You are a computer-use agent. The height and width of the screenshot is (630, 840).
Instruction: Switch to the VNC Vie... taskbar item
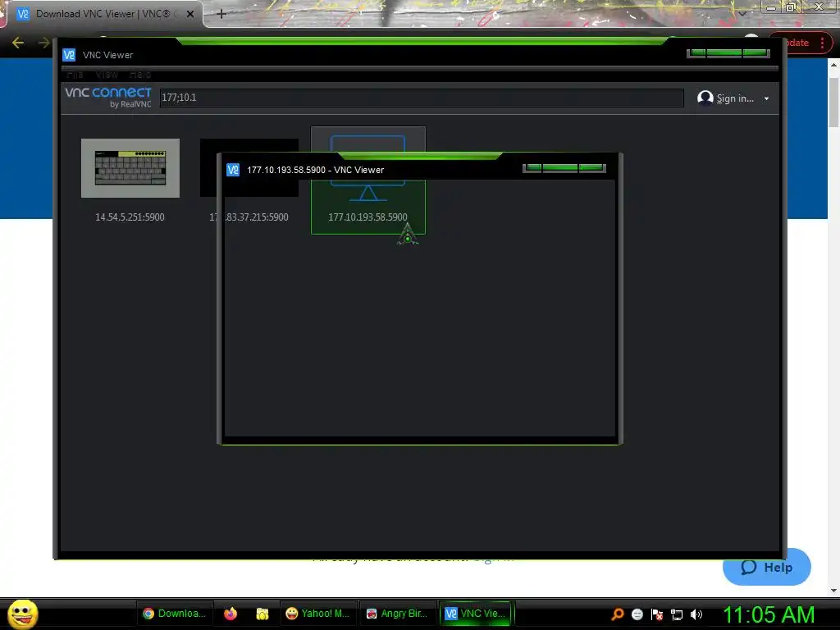tap(475, 614)
